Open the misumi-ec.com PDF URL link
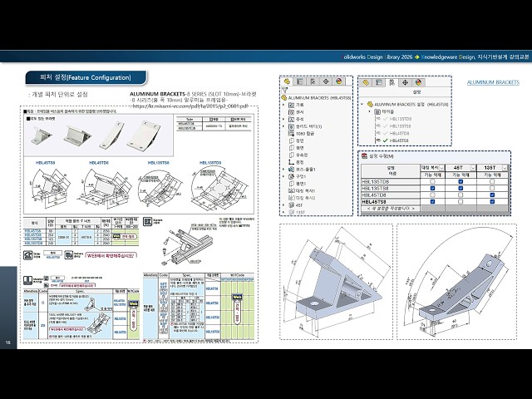 tap(190, 106)
